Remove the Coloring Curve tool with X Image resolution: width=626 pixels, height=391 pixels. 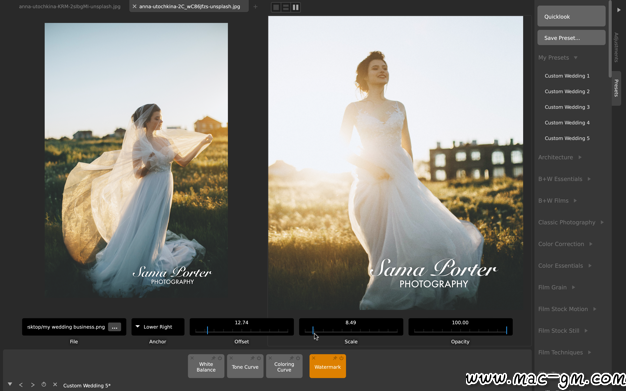point(270,358)
